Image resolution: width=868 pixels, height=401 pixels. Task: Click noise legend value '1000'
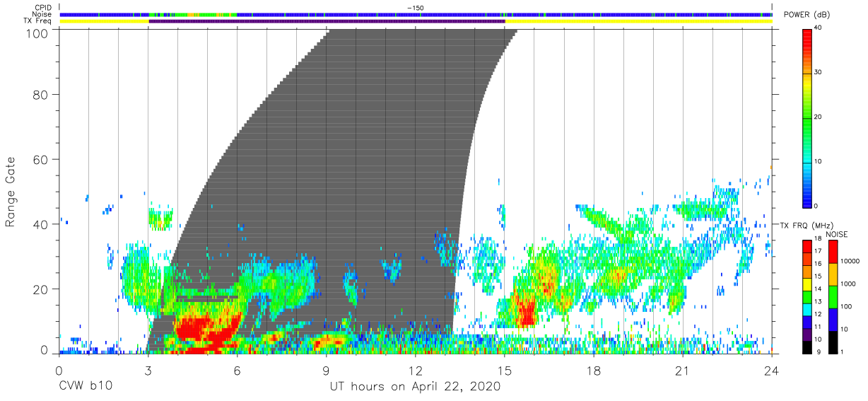click(x=850, y=284)
